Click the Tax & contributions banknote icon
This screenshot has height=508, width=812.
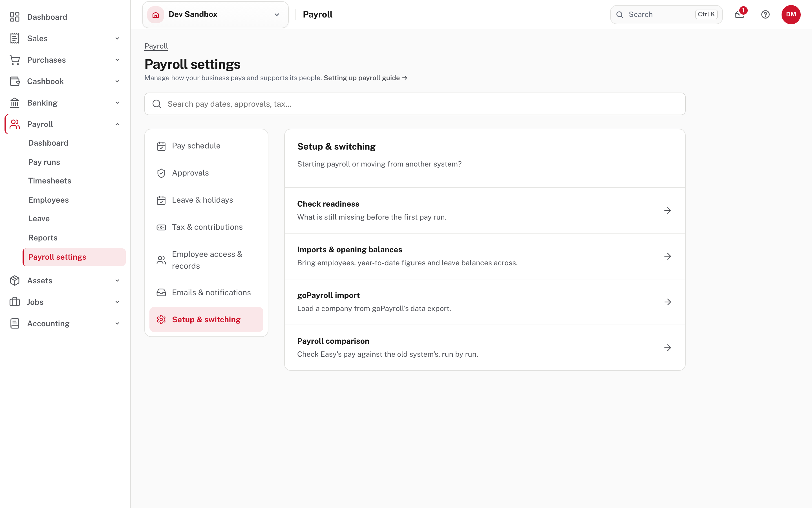click(x=161, y=227)
